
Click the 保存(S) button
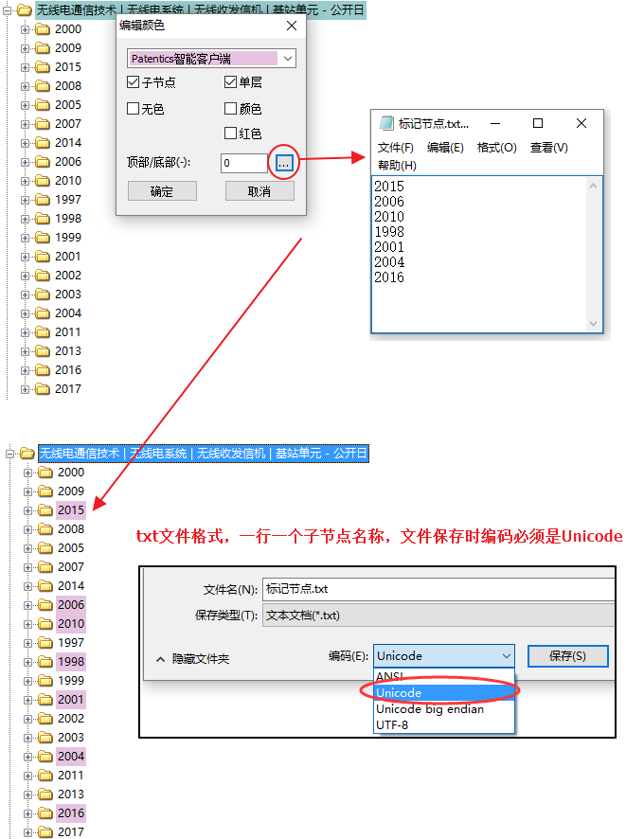566,655
